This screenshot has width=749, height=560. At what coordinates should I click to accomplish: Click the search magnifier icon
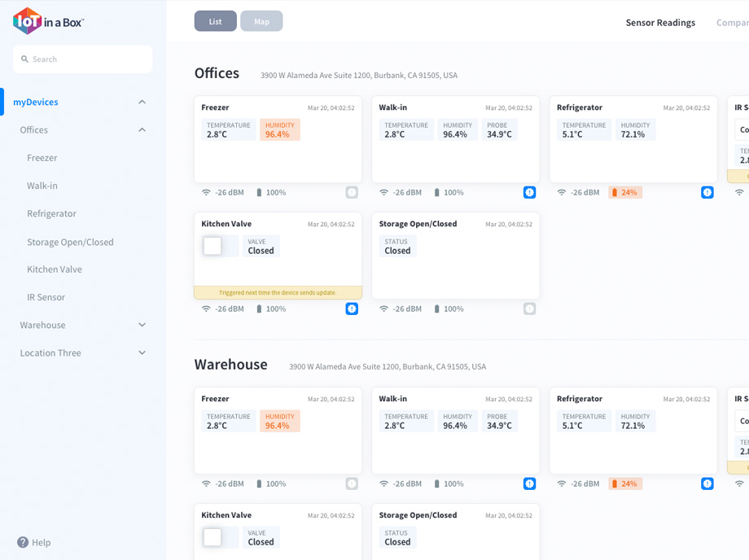coord(25,59)
